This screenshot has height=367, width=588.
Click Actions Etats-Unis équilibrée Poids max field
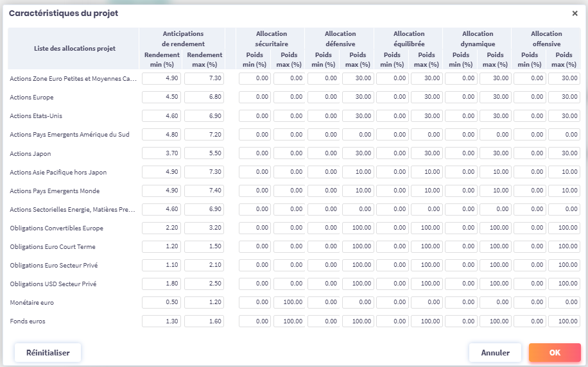426,116
